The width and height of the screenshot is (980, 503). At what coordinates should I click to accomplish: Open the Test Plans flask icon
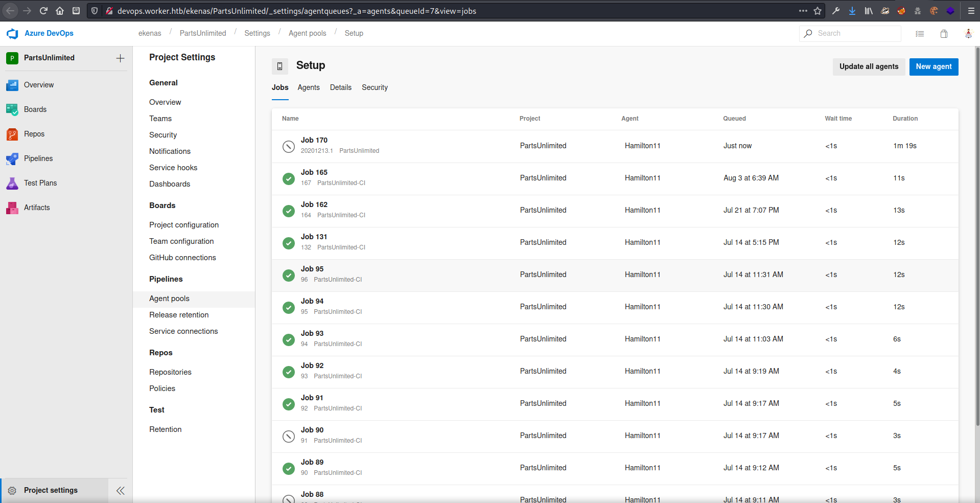coord(12,184)
